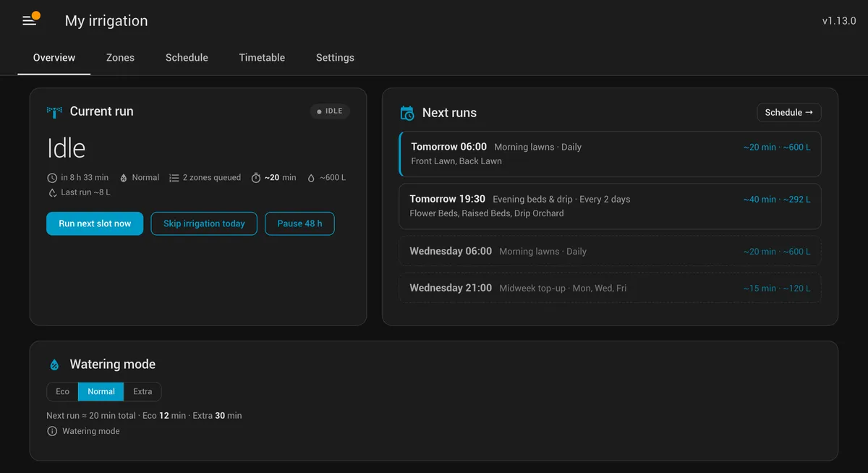Go to the Settings tab
Image resolution: width=868 pixels, height=473 pixels.
click(335, 58)
